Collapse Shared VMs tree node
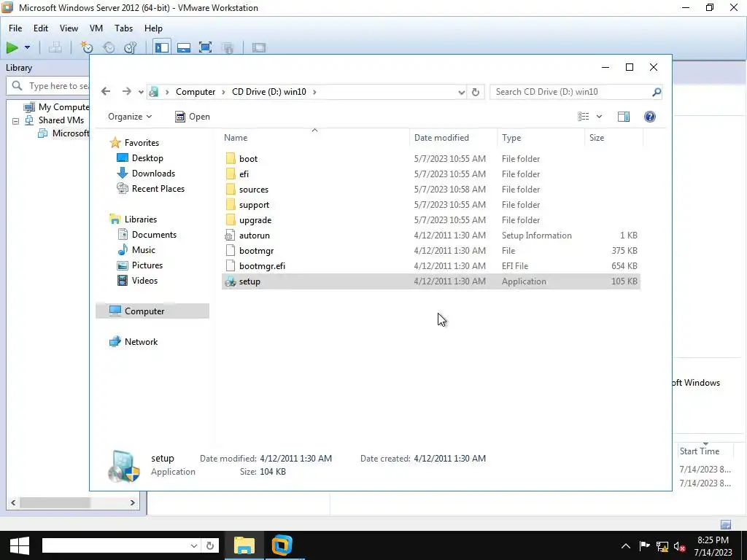 tap(16, 121)
